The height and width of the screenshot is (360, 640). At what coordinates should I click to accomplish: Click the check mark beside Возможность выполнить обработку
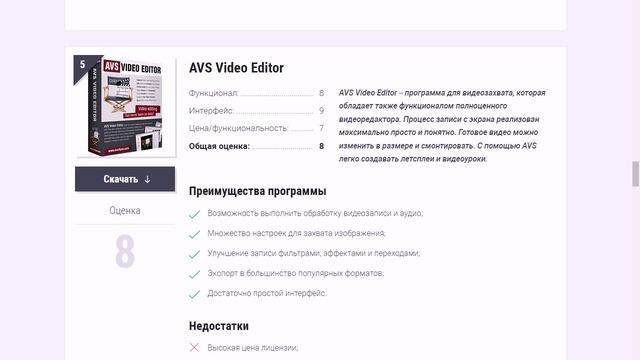194,214
